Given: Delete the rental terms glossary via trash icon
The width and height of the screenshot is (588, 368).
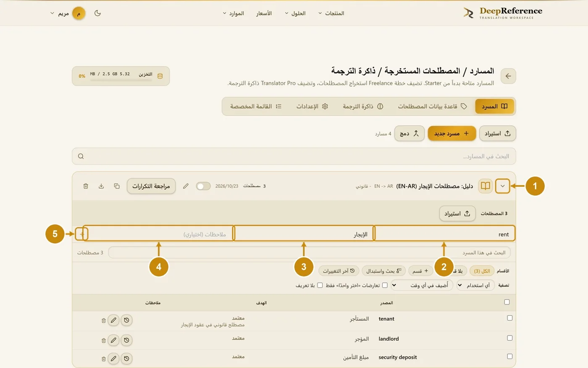Looking at the screenshot, I should [x=86, y=186].
